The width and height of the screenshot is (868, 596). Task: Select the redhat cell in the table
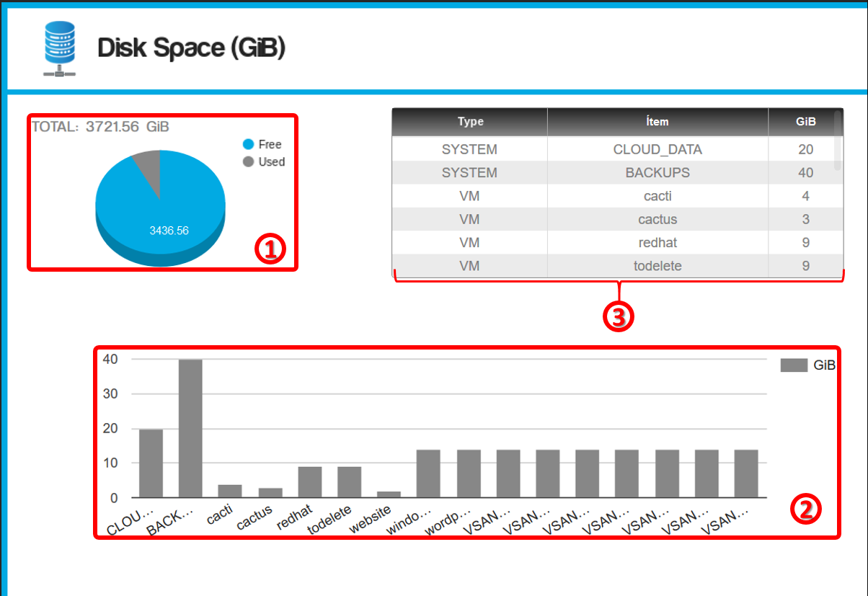pyautogui.click(x=657, y=243)
